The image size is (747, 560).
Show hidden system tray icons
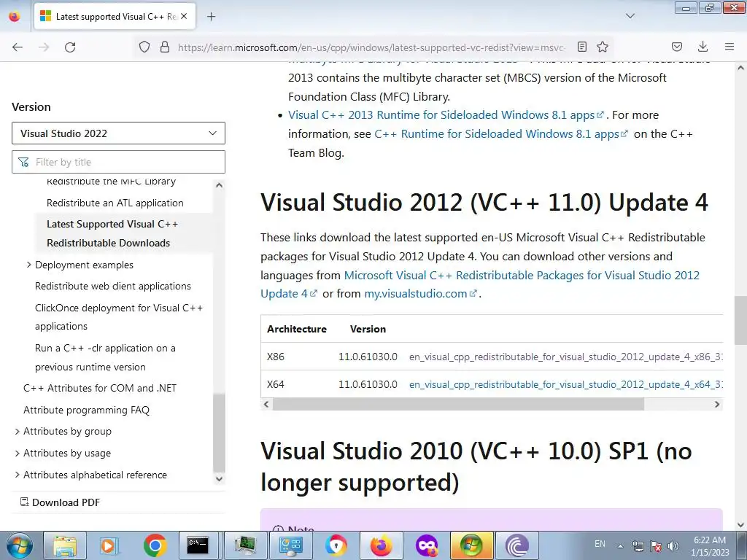(x=620, y=545)
